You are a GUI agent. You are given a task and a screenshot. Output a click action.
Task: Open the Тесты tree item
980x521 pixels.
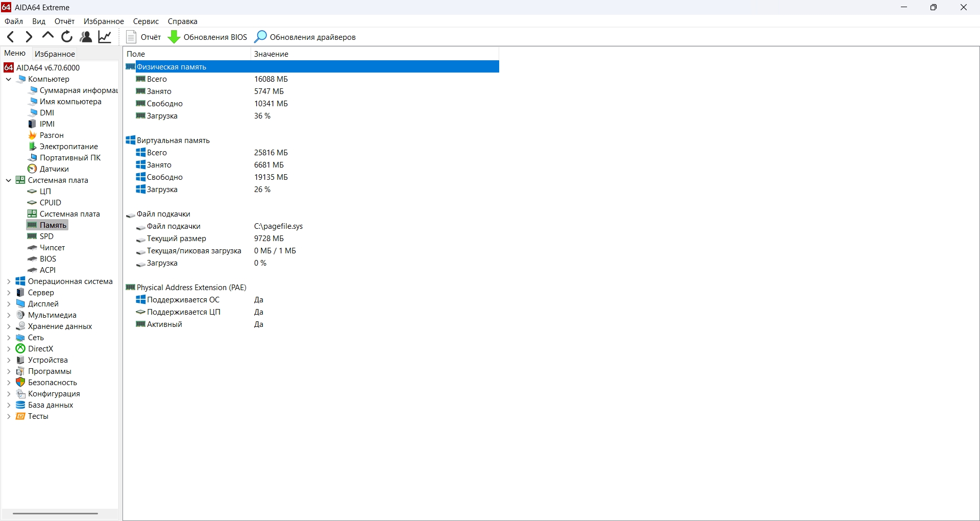[33, 416]
